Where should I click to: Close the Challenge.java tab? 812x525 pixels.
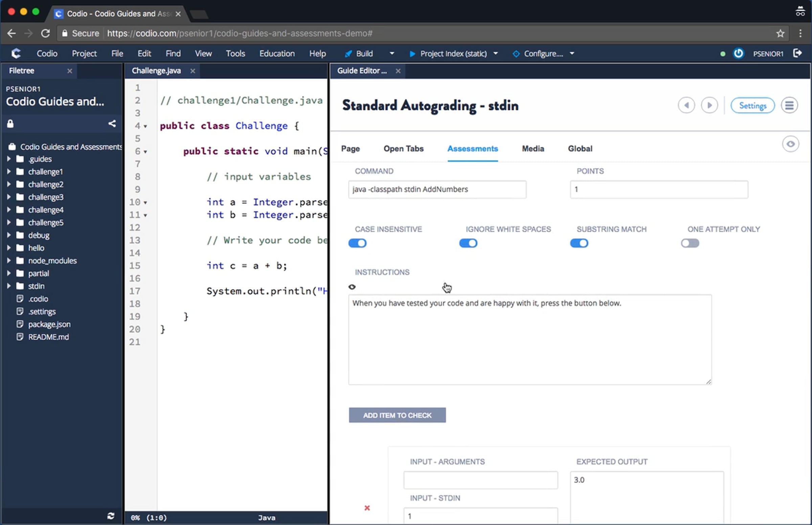click(193, 71)
